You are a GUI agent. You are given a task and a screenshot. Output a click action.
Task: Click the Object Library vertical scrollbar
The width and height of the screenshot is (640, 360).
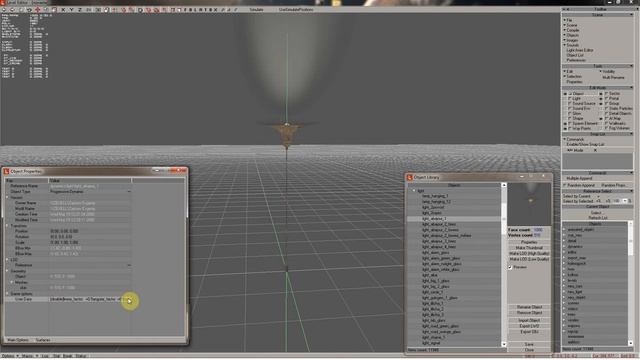504,265
